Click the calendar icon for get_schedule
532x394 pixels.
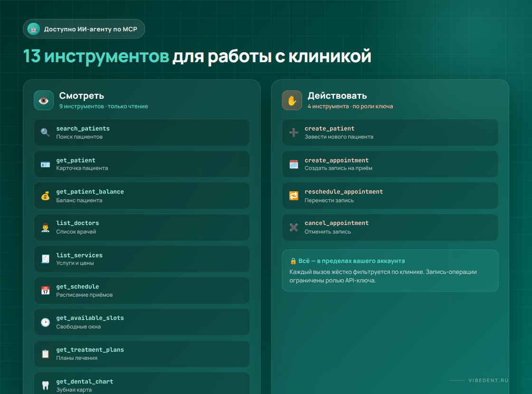click(45, 291)
